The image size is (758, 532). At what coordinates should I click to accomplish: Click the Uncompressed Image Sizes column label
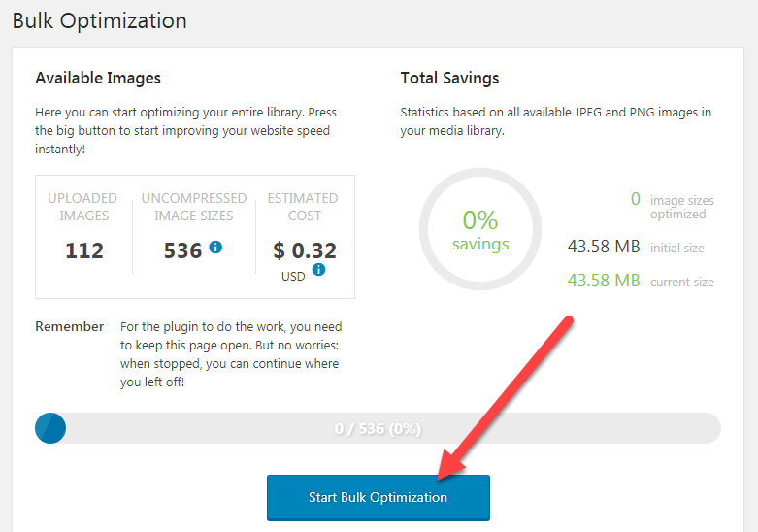tap(194, 207)
